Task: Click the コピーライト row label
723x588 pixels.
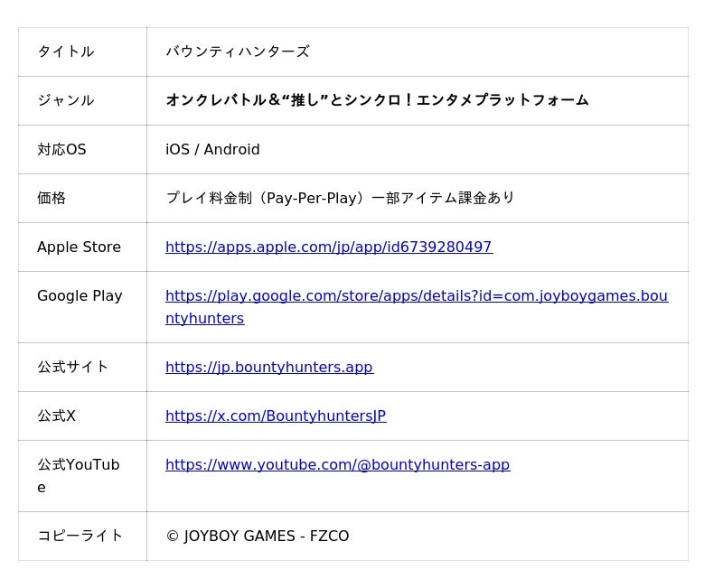Action: 80,536
